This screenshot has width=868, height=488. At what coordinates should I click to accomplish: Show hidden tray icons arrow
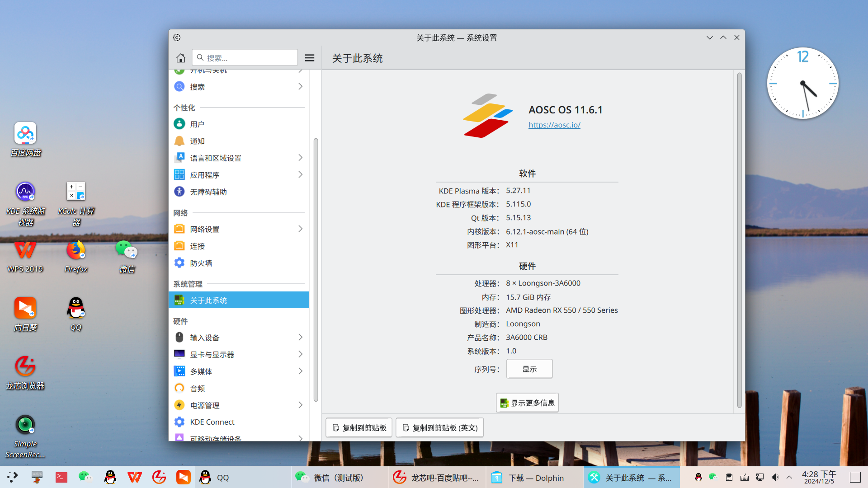click(789, 477)
